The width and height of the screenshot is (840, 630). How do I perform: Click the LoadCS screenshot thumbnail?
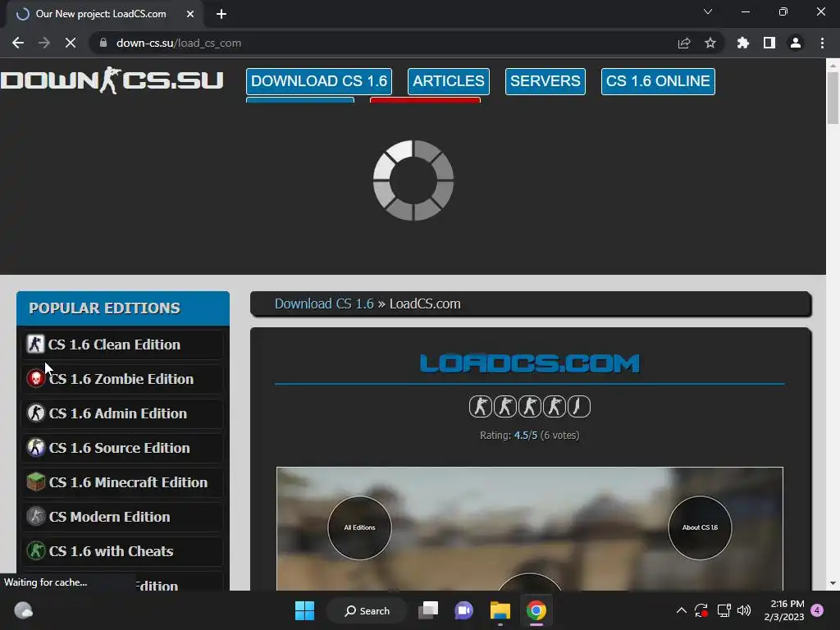point(529,529)
